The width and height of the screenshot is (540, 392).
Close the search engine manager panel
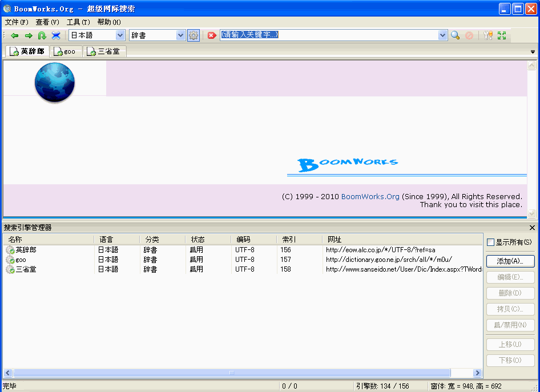[x=532, y=228]
